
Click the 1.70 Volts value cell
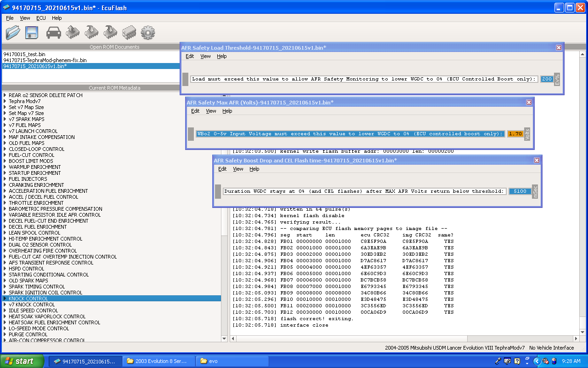[515, 134]
